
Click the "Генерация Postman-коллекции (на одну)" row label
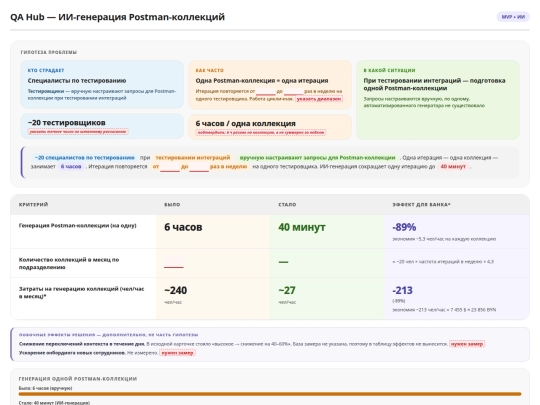pos(77,226)
